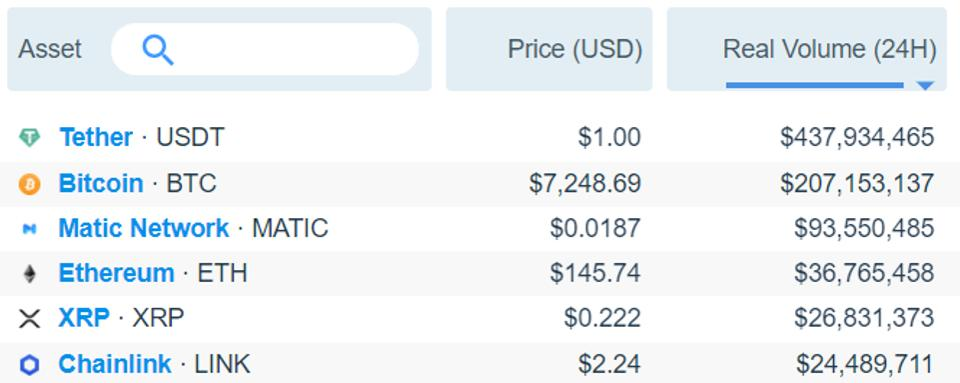The image size is (960, 383).
Task: Click the Bitcoin orange logo icon
Action: point(29,184)
